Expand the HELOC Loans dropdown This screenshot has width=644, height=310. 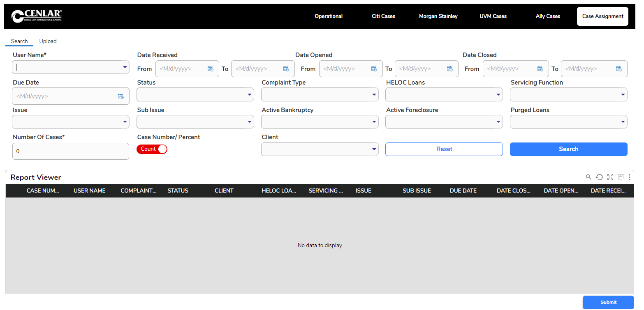tap(498, 95)
